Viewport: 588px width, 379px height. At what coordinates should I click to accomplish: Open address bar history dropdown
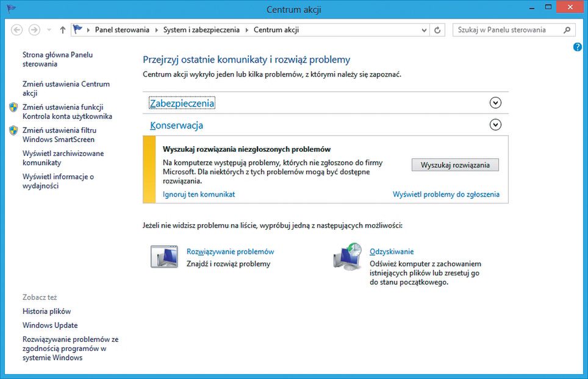(x=424, y=30)
